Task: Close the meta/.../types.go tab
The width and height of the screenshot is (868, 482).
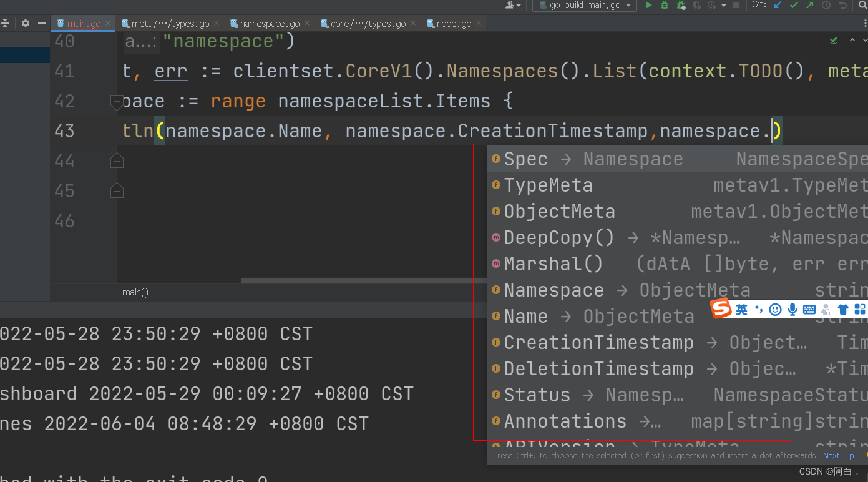Action: (x=217, y=24)
